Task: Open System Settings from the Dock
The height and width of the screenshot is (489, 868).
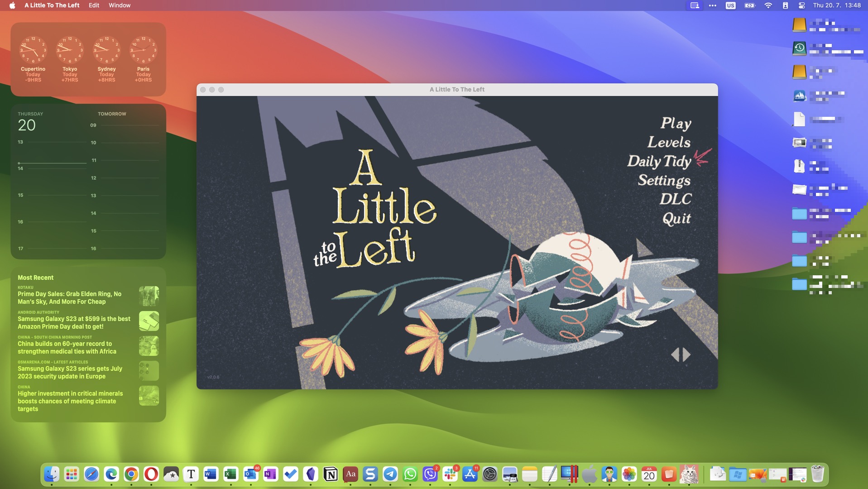Action: coord(490,474)
